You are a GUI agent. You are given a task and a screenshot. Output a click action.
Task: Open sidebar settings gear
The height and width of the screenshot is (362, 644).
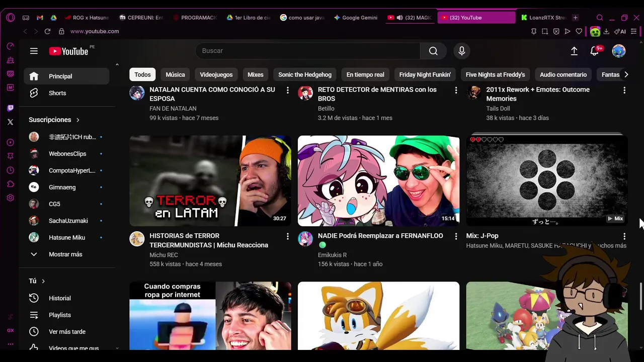pos(11,198)
